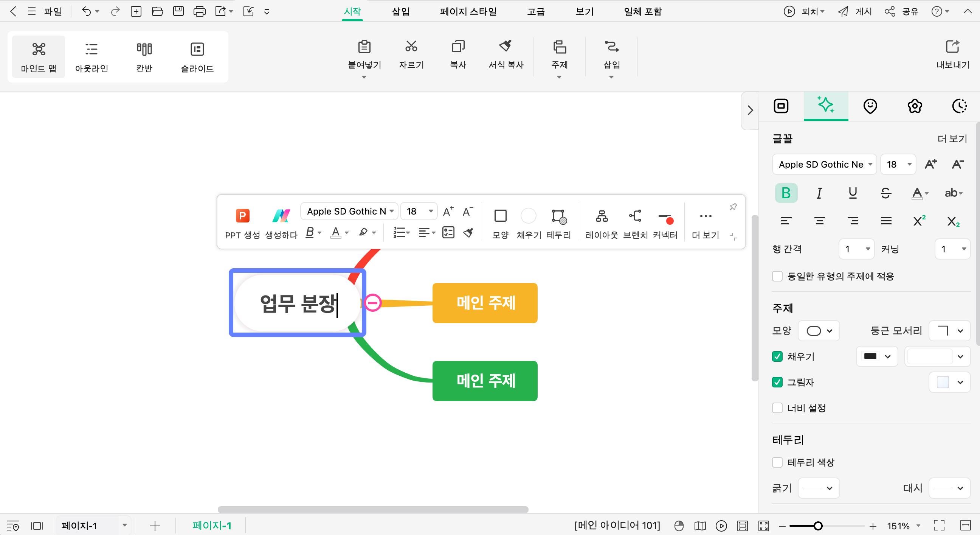Click the PPT 생성 icon

click(x=242, y=216)
